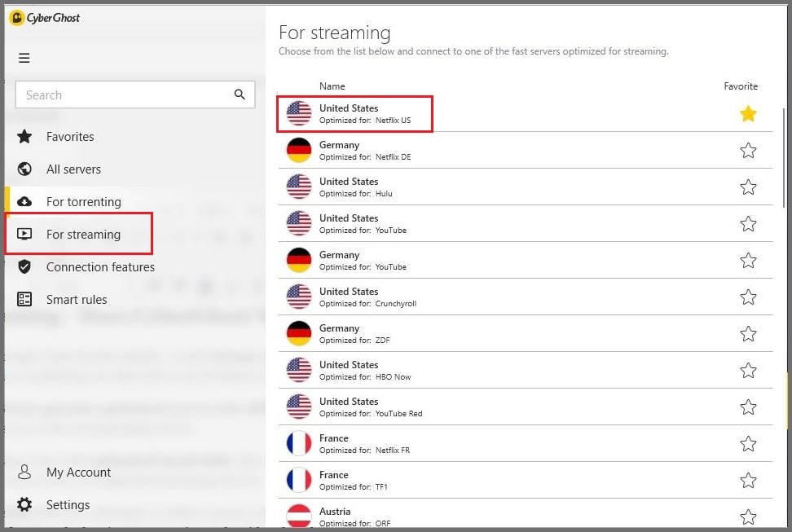Click the French flag for Netflix FR
The image size is (792, 532).
299,443
